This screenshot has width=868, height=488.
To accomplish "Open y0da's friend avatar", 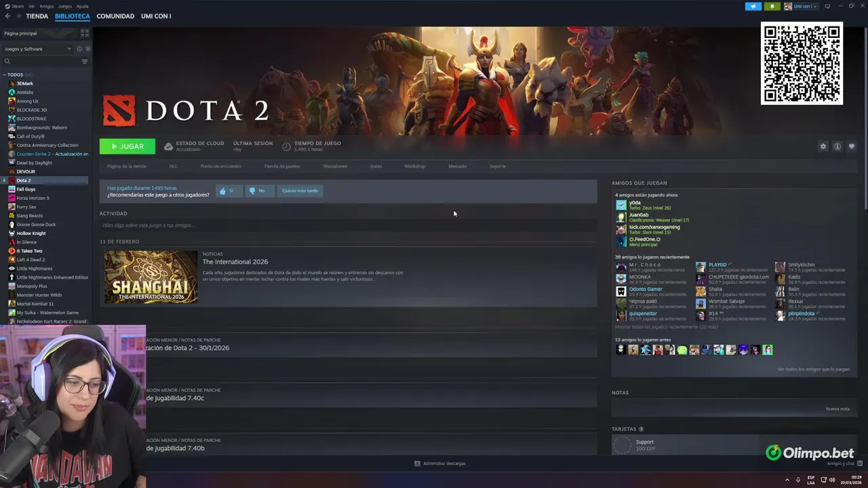I will click(621, 205).
